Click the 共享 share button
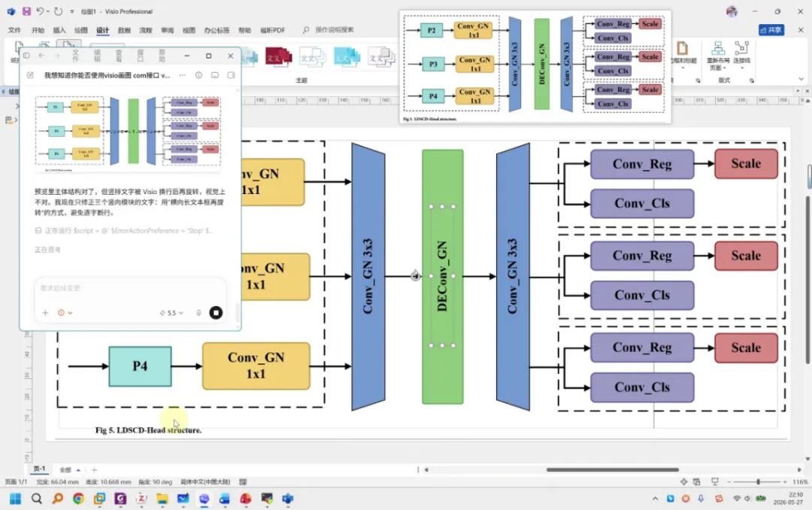Image resolution: width=812 pixels, height=510 pixels. 771,30
